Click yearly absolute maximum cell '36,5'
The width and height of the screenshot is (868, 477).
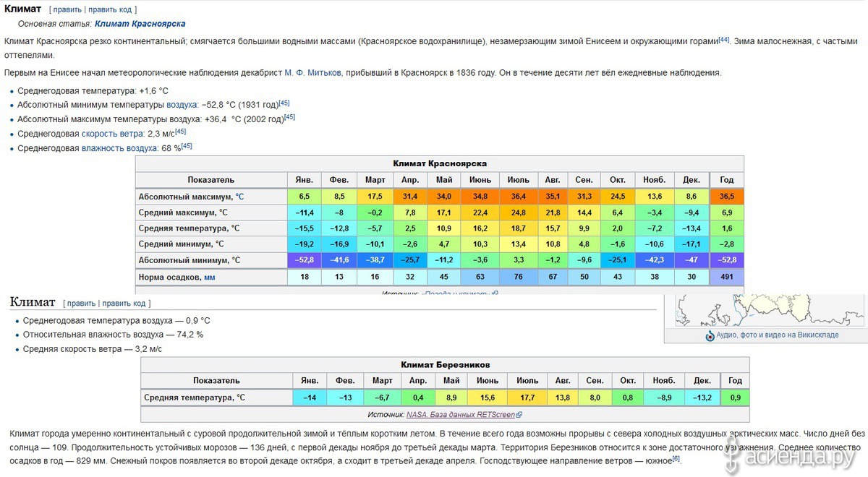727,197
